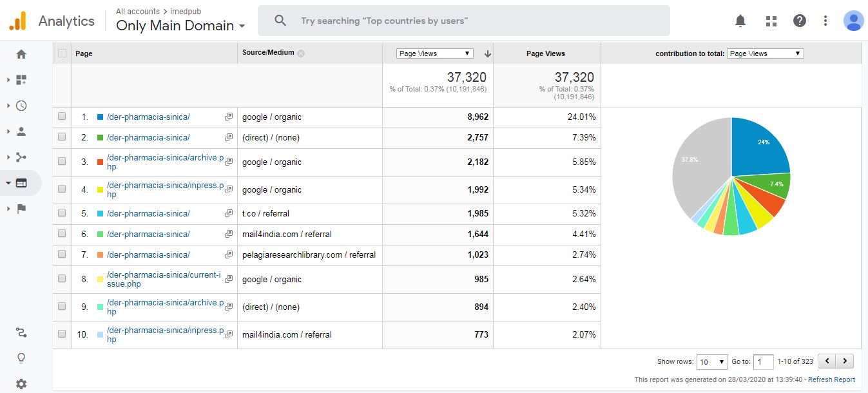Click the Page column header
Viewport: 868px width, 393px height.
click(84, 53)
